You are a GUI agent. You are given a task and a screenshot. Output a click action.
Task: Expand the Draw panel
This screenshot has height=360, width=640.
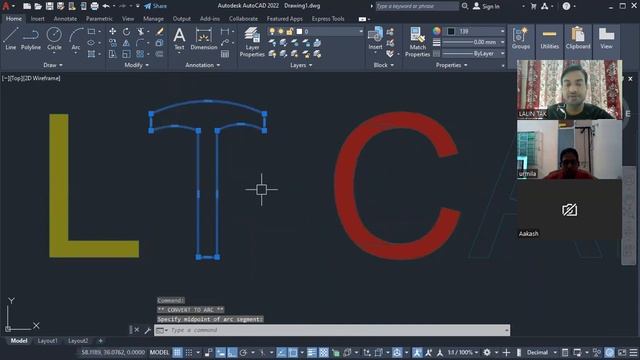click(53, 65)
